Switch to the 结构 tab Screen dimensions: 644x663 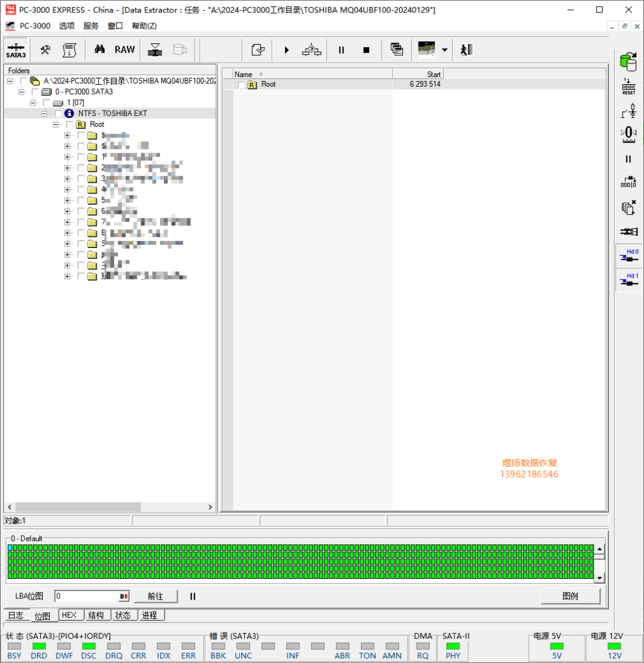click(96, 615)
